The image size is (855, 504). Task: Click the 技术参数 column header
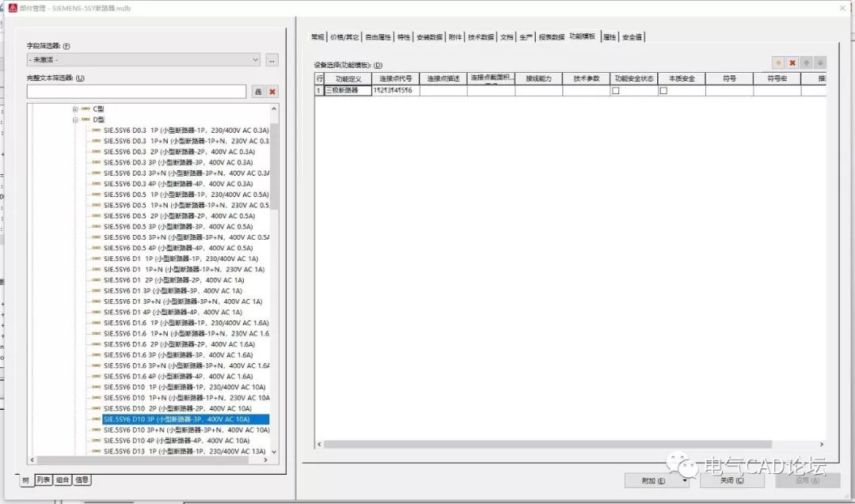pyautogui.click(x=586, y=79)
